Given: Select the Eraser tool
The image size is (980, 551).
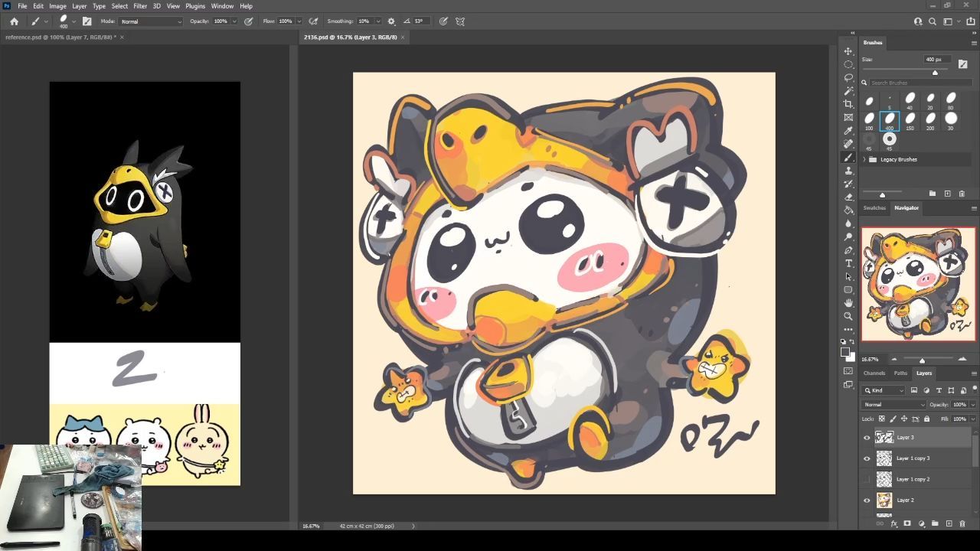Looking at the screenshot, I should pyautogui.click(x=848, y=197).
